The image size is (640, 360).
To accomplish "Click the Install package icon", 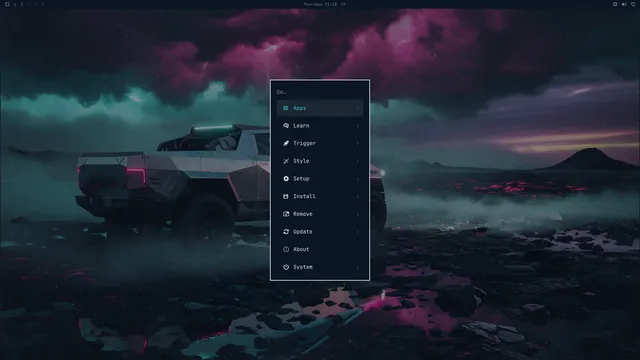I will (x=286, y=196).
